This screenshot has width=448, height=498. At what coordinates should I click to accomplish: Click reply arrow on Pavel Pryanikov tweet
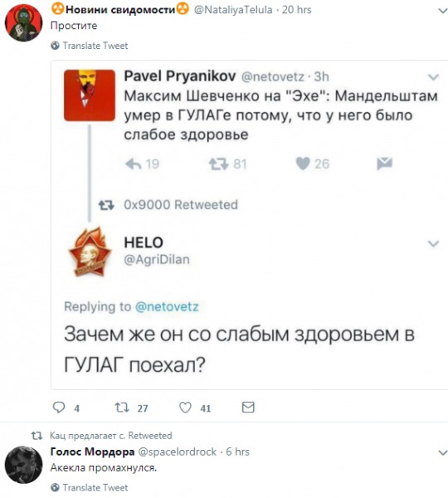click(134, 164)
